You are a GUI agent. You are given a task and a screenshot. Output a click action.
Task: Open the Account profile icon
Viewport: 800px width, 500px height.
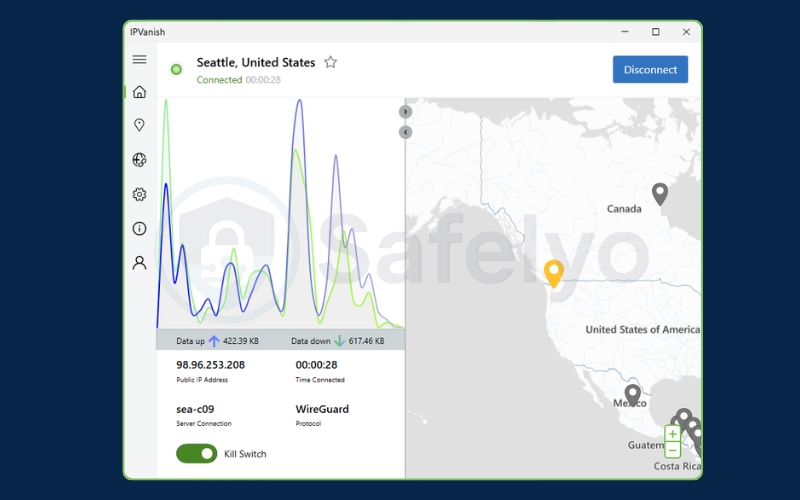pyautogui.click(x=139, y=263)
